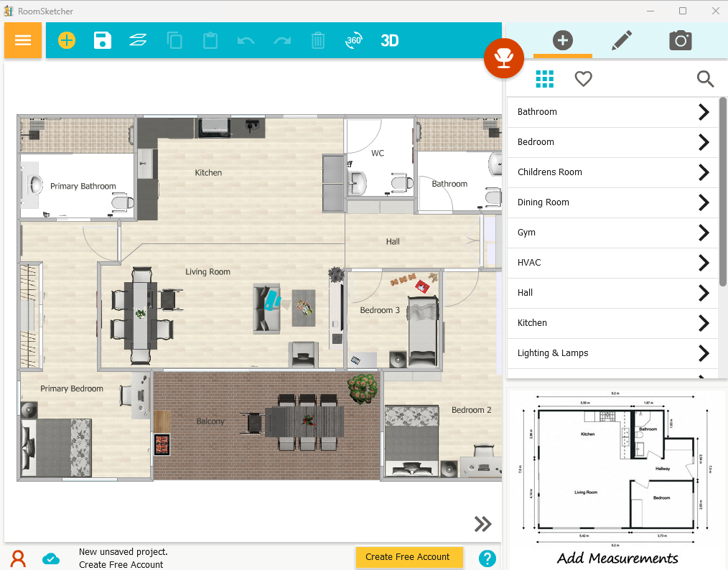728x570 pixels.
Task: Click the cloud sync status icon
Action: click(x=50, y=559)
